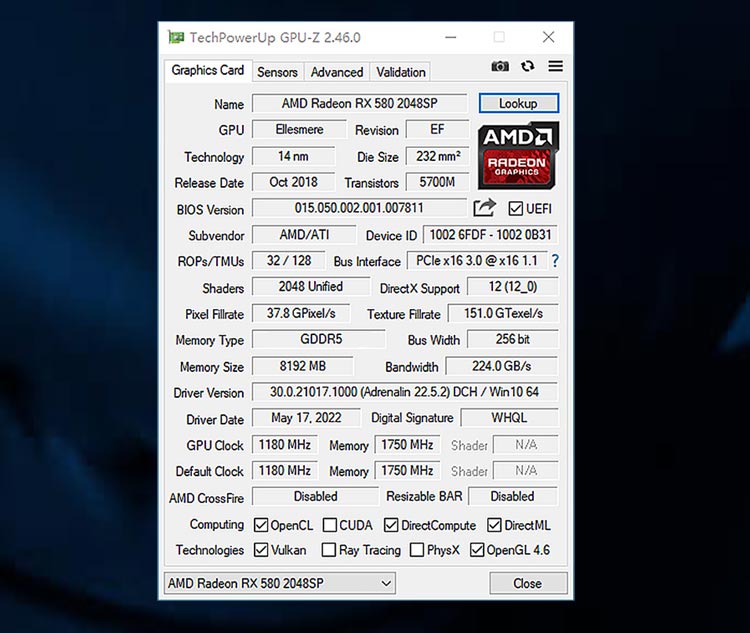Minimize the GPU-Z window
The image size is (750, 633).
point(451,37)
